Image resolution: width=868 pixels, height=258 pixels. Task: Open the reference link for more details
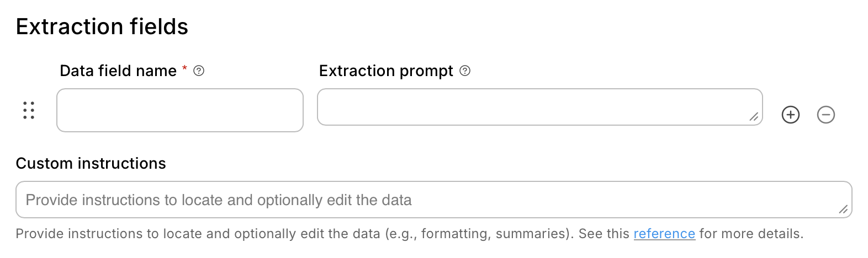coord(664,234)
